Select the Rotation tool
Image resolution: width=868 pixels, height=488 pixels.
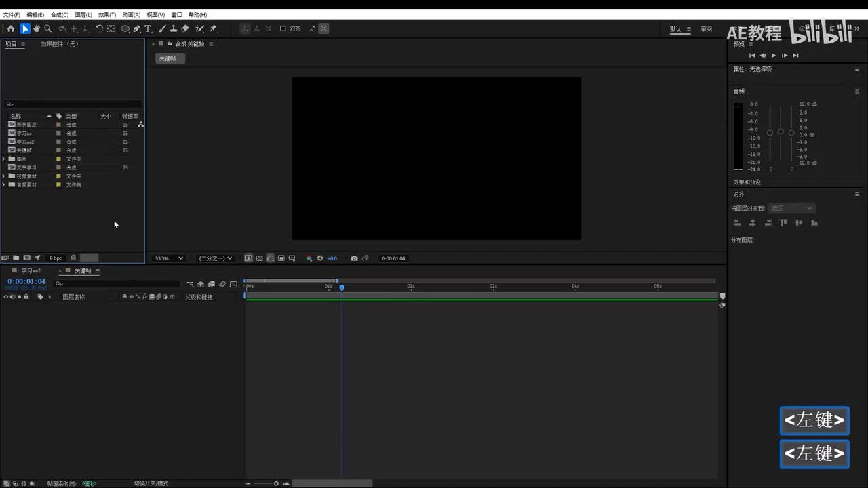[x=99, y=28]
